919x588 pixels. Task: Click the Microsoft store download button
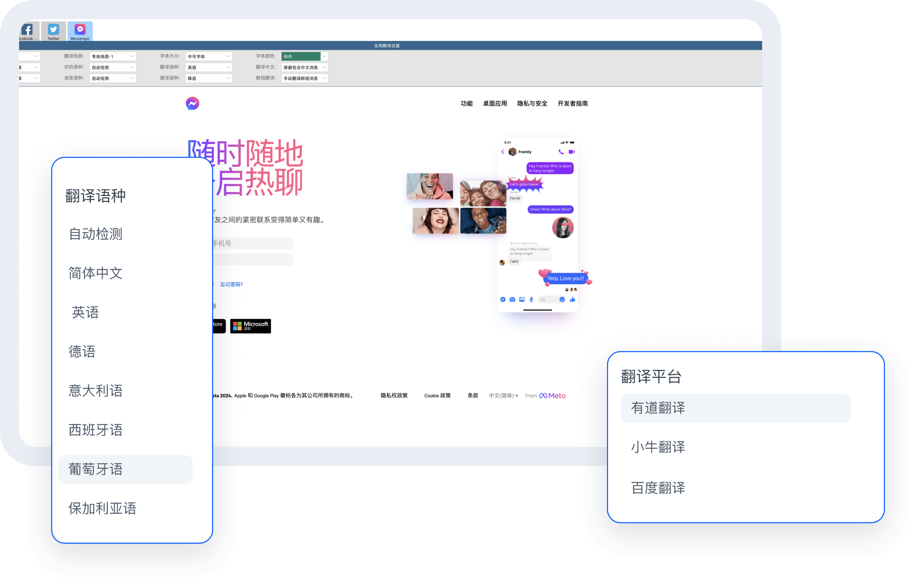point(251,326)
